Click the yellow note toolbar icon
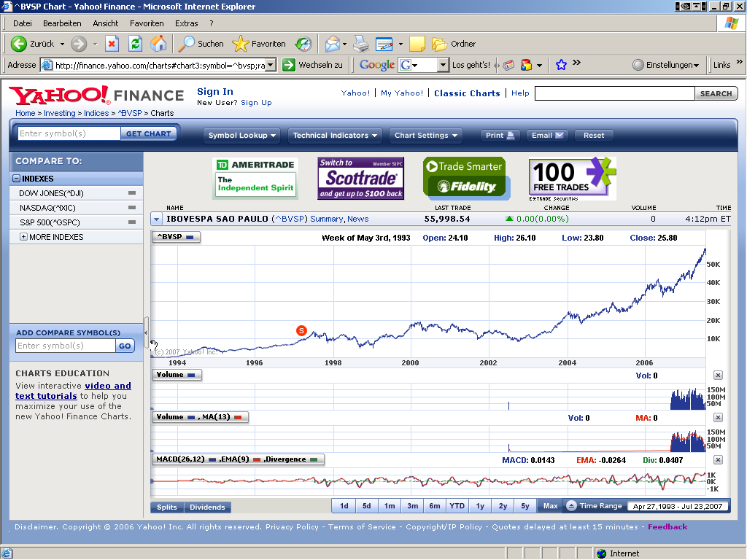The image size is (747, 560). 417,44
